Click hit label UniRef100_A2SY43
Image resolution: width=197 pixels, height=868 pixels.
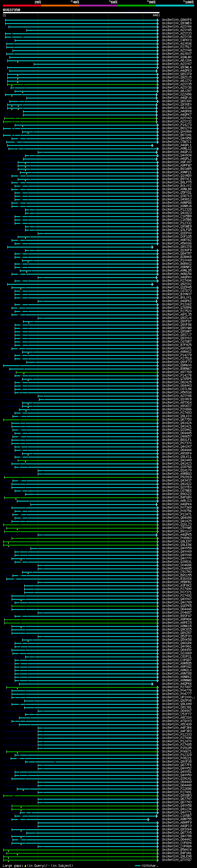click(177, 118)
